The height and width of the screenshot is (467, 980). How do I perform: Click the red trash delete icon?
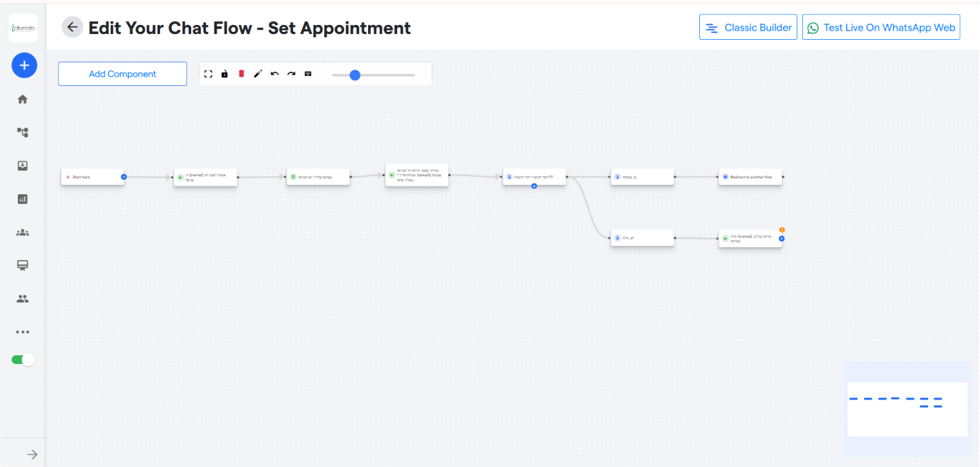pos(241,74)
